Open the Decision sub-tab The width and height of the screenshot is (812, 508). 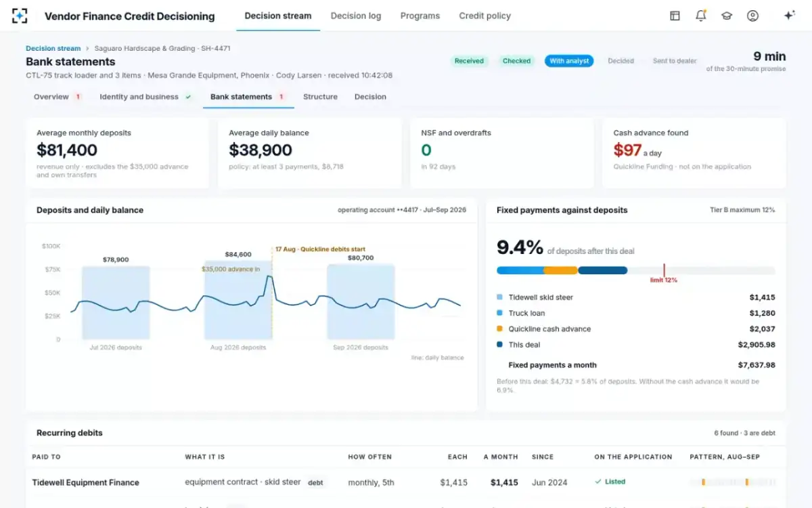pos(370,97)
